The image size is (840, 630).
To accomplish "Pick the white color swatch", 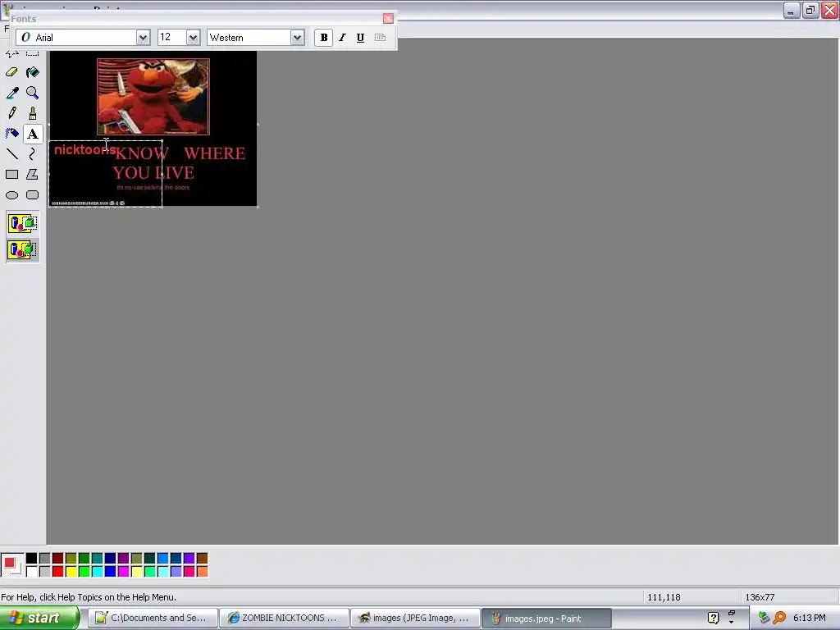I will pyautogui.click(x=32, y=572).
